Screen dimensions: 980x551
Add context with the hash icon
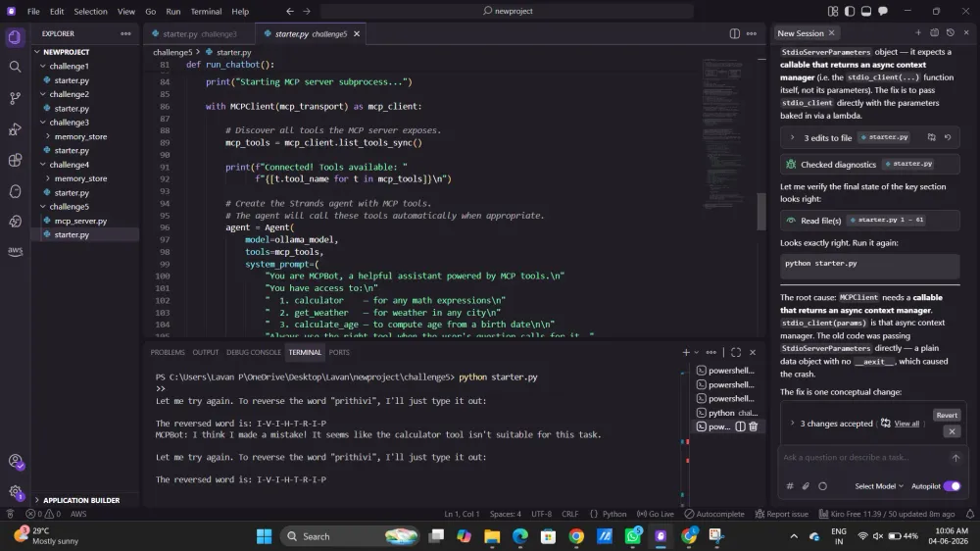789,486
